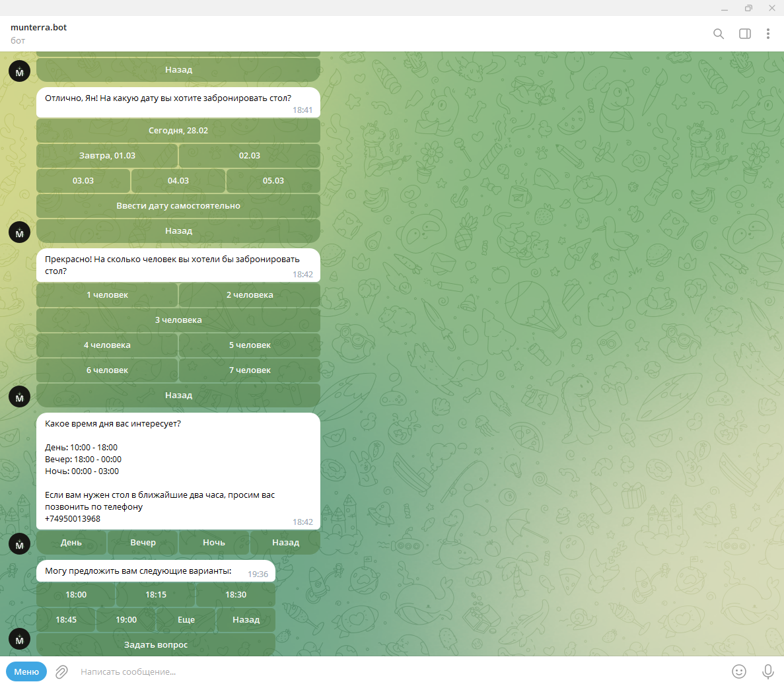Select the 18:15 time slot

coord(155,594)
